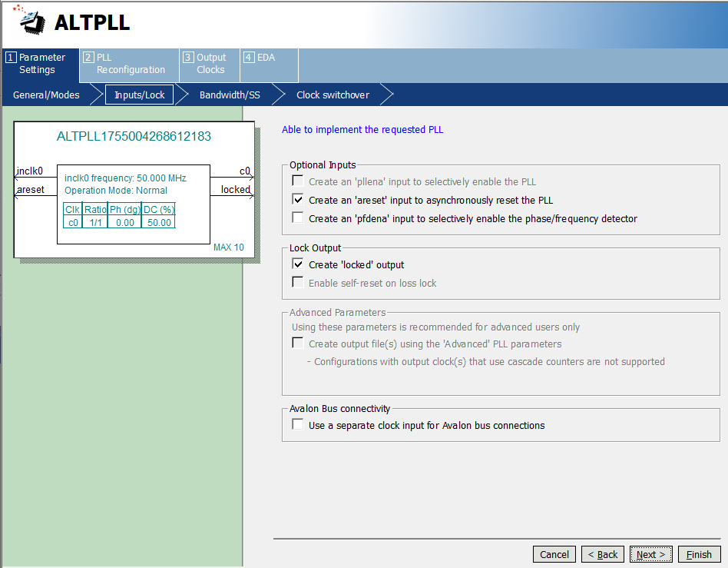Viewport: 728px width, 568px height.
Task: Click the 0.00 phase table cell
Action: click(x=124, y=223)
